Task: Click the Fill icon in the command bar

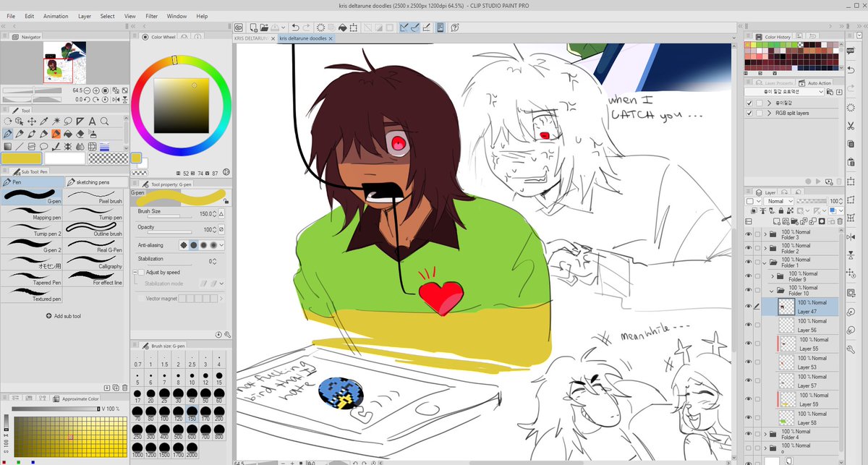Action: pyautogui.click(x=343, y=27)
